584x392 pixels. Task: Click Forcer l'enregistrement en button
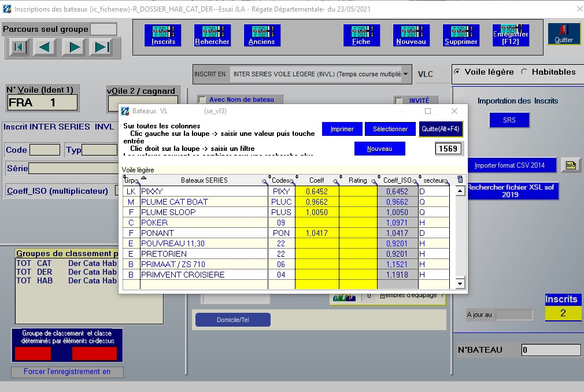pyautogui.click(x=67, y=372)
